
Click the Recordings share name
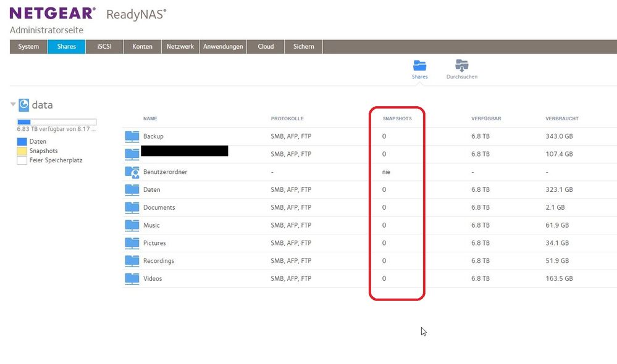click(x=159, y=261)
